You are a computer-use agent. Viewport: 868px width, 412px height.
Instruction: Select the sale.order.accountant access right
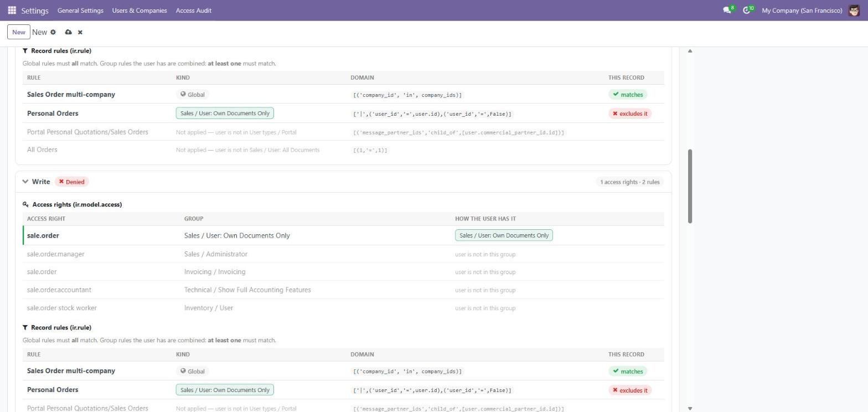coord(59,290)
